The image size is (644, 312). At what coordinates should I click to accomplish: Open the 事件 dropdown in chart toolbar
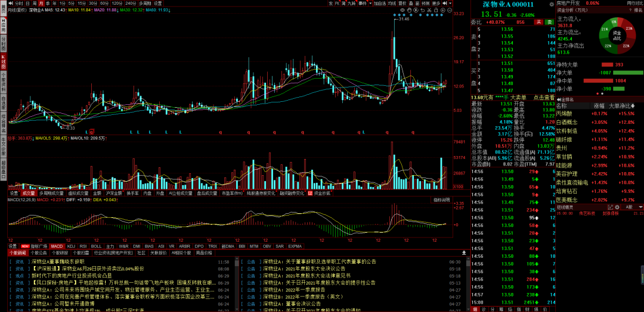click(x=363, y=3)
